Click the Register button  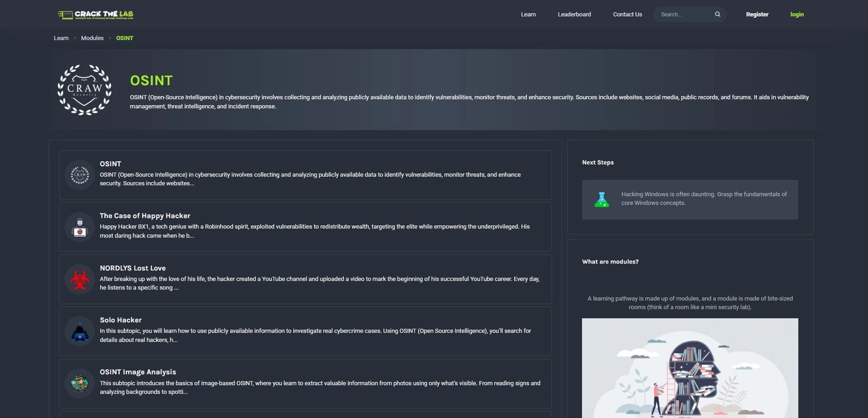pos(757,14)
